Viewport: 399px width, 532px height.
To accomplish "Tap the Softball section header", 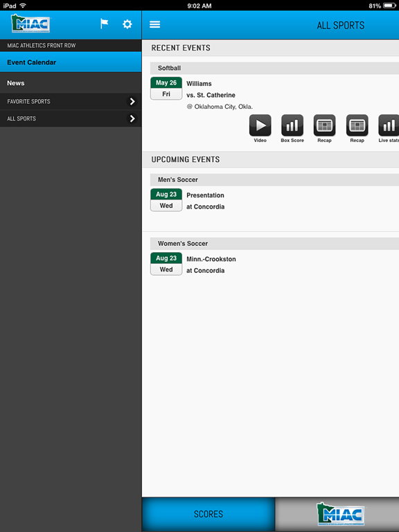I will (274, 68).
